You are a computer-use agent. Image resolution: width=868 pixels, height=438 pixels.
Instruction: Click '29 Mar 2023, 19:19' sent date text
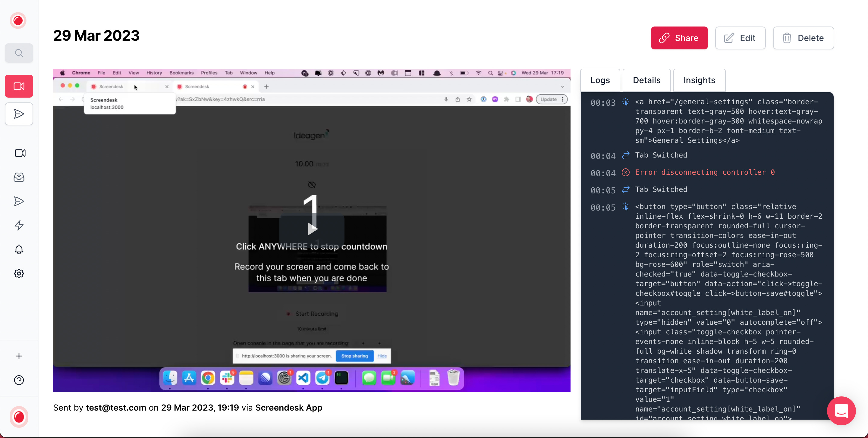[x=200, y=408]
